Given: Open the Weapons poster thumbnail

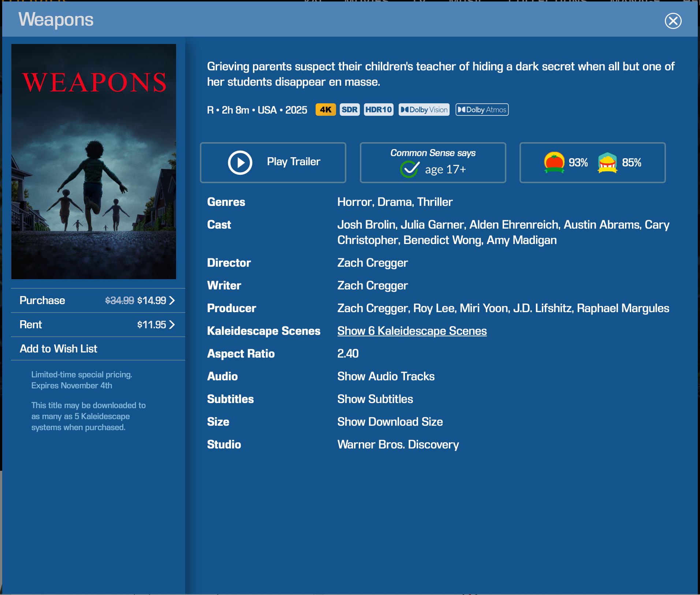Looking at the screenshot, I should pos(94,162).
